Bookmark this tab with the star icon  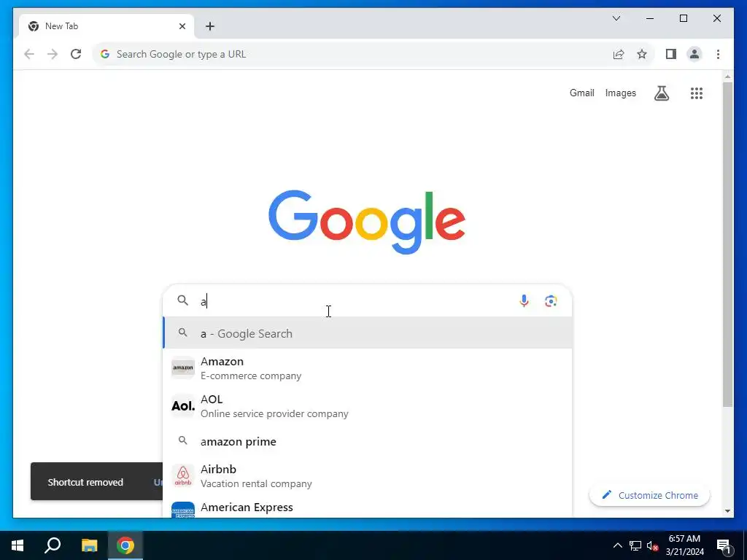[x=642, y=54]
